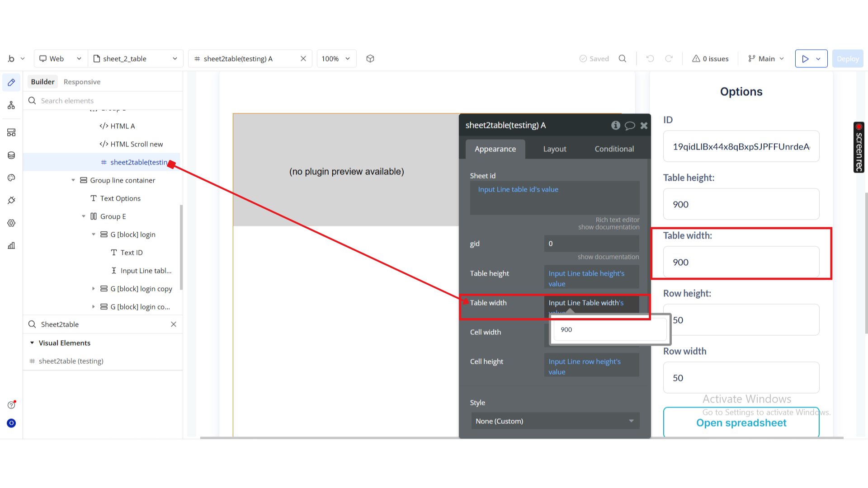868x488 pixels.
Task: Switch to the Layout tab
Action: point(555,149)
